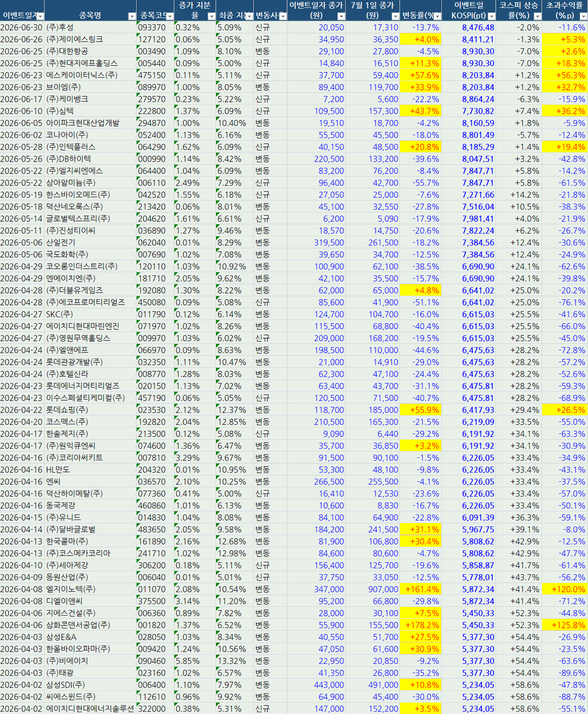
Task: Open the 이벤트일자 종가(원) filter dropdown
Action: point(341,17)
